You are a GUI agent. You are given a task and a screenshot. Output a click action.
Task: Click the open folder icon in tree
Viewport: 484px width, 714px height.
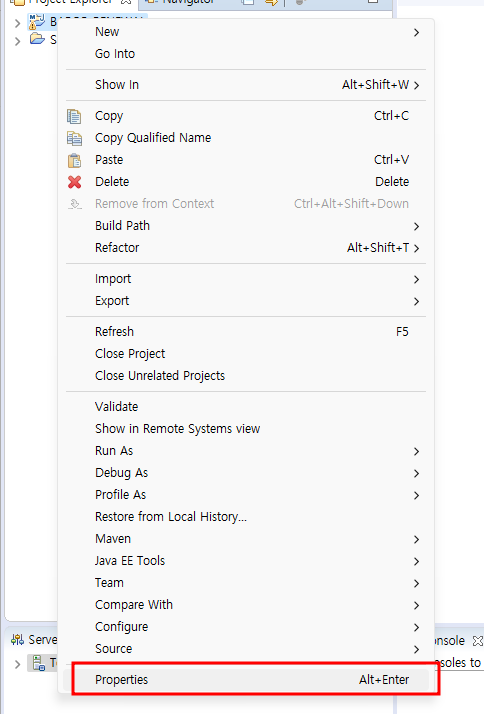(37, 39)
